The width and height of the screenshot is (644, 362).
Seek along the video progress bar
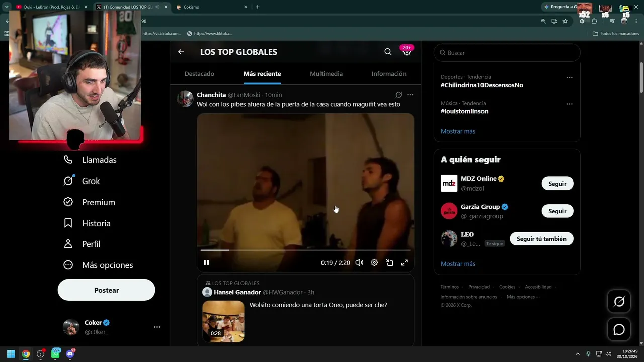click(x=305, y=250)
